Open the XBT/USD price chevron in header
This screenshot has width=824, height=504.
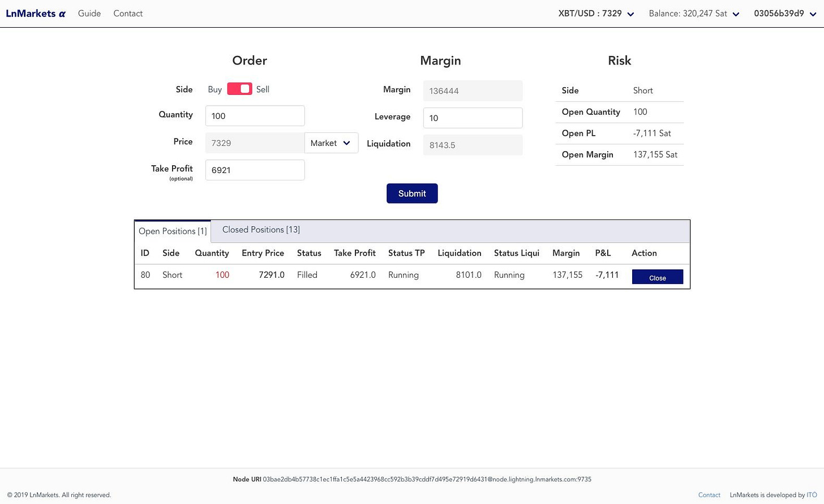pyautogui.click(x=630, y=14)
